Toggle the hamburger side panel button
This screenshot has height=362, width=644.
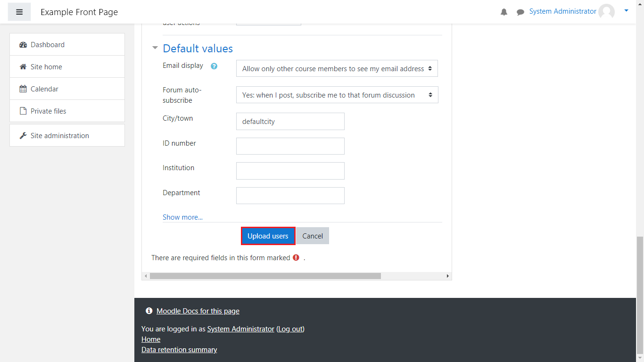coord(19,12)
